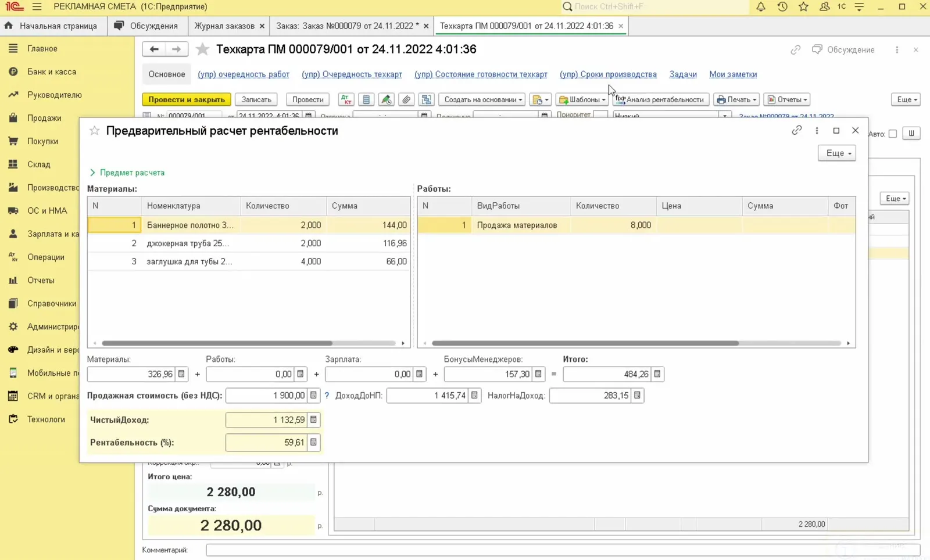Click the Материалы table horizontal scrollbar
The width and height of the screenshot is (930, 560).
pos(217,343)
